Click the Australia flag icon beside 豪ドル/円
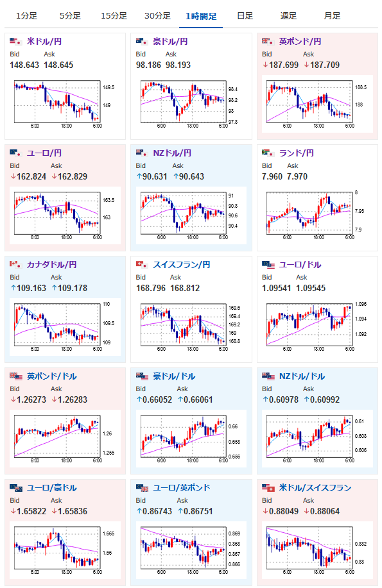 [x=142, y=41]
